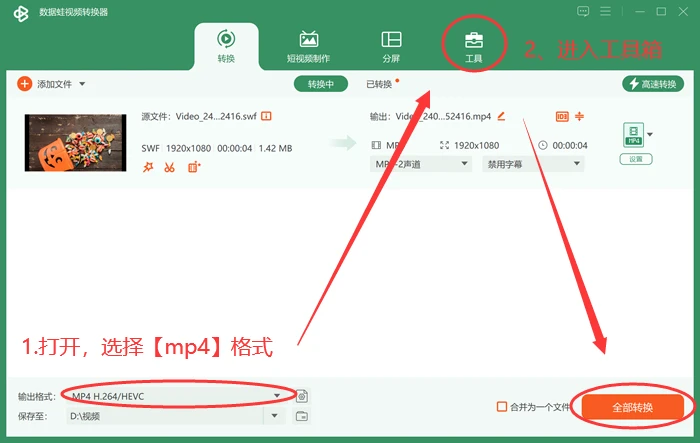The height and width of the screenshot is (443, 700).
Task: Click the scissors trim icon
Action: [169, 167]
